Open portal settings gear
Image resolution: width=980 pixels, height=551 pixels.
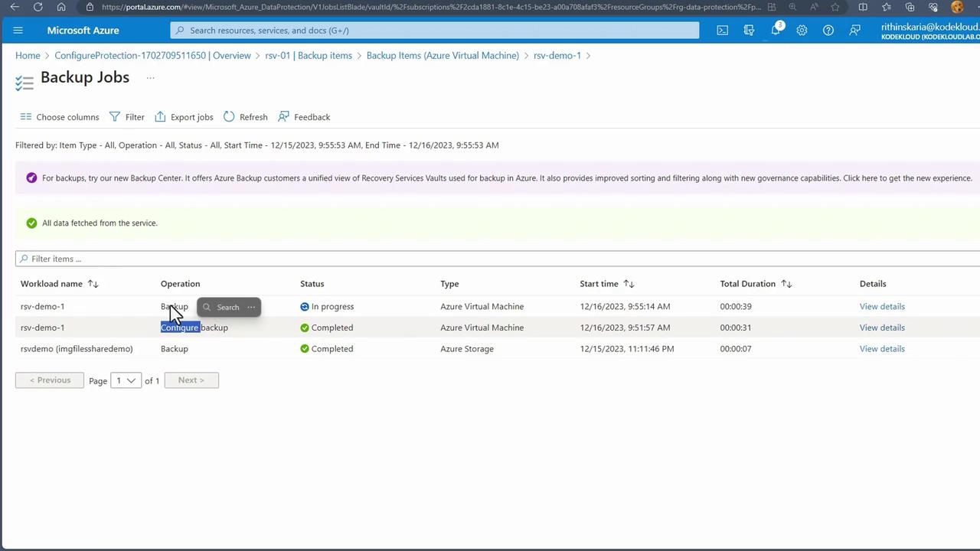[x=802, y=31]
